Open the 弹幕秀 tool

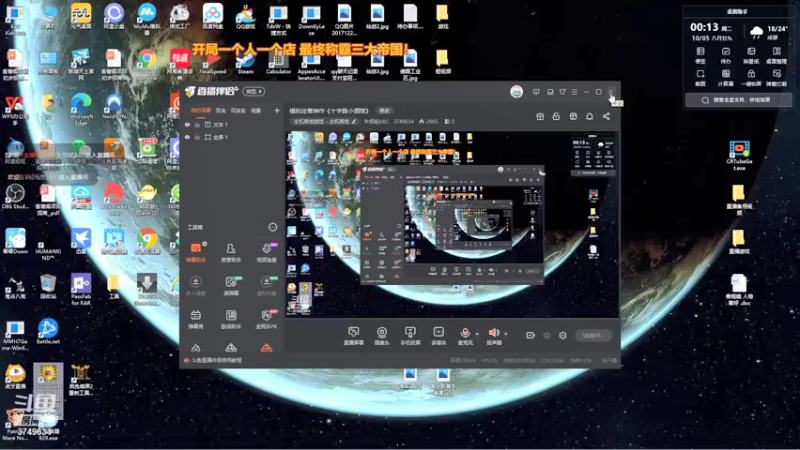point(195,319)
